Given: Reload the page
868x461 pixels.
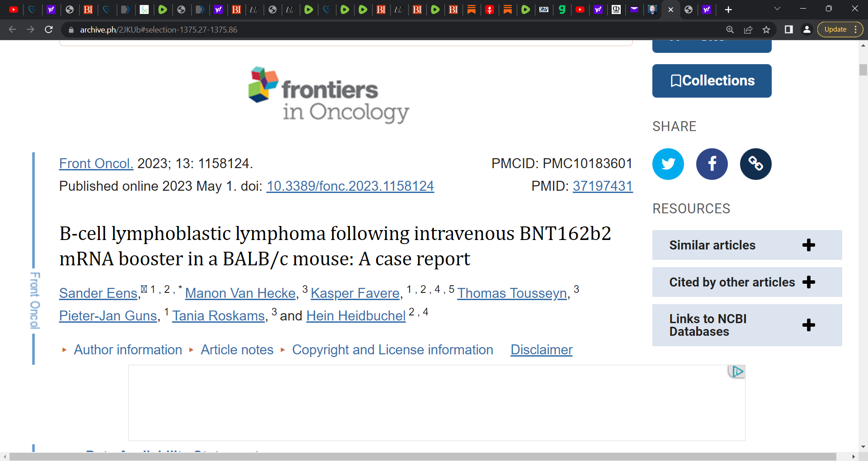Looking at the screenshot, I should click(x=49, y=29).
